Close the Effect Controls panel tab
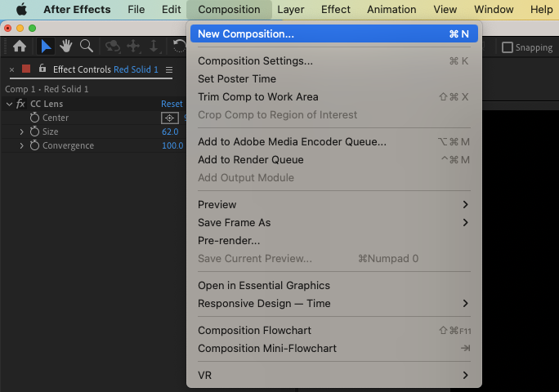Viewport: 559px width, 392px height. tap(11, 70)
